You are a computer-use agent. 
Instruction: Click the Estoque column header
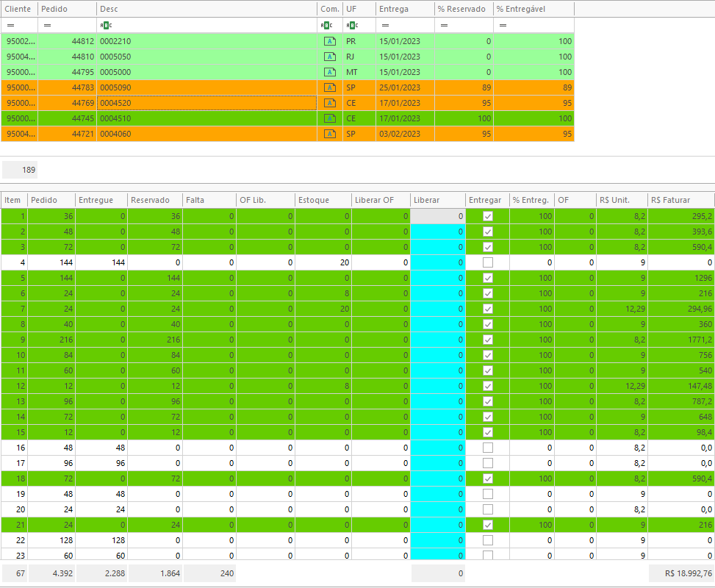(x=322, y=200)
